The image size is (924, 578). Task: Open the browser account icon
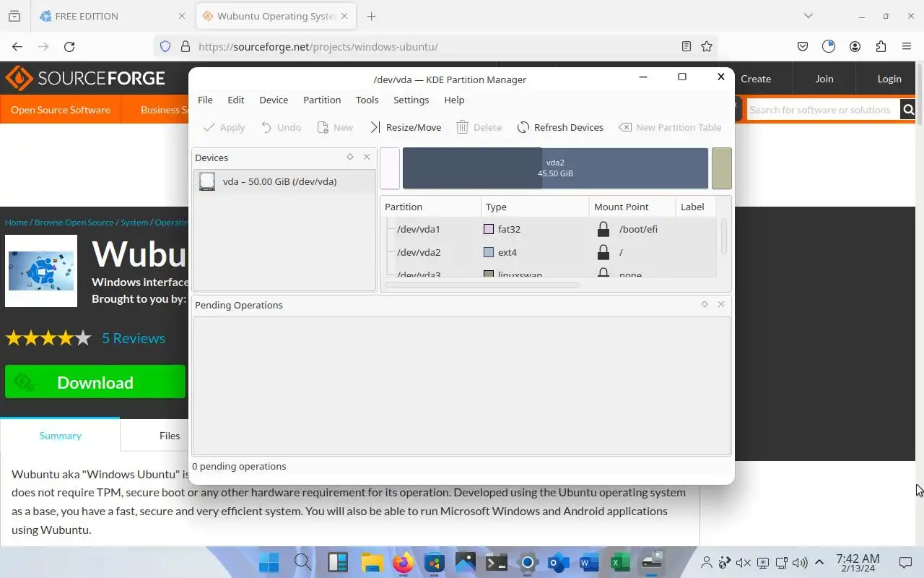coord(855,46)
